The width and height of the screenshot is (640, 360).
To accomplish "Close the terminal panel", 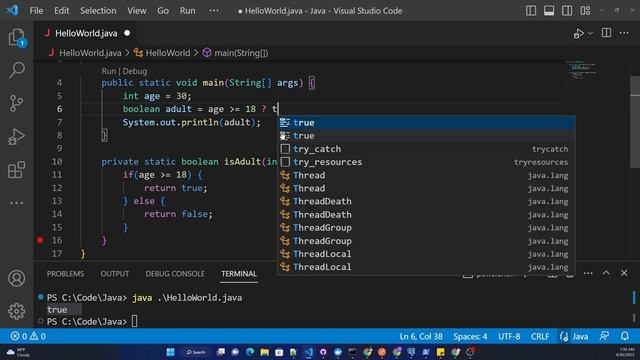I will (624, 273).
